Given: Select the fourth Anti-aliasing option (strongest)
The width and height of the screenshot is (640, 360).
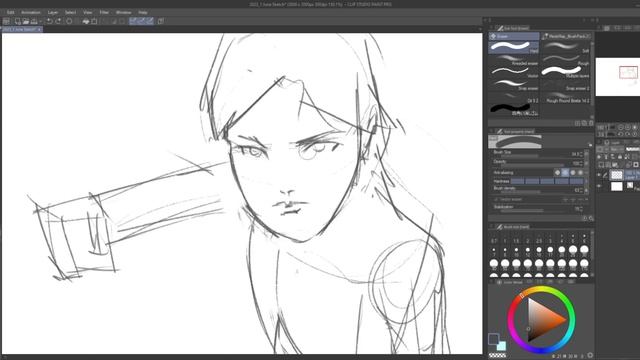Looking at the screenshot, I should (580, 173).
